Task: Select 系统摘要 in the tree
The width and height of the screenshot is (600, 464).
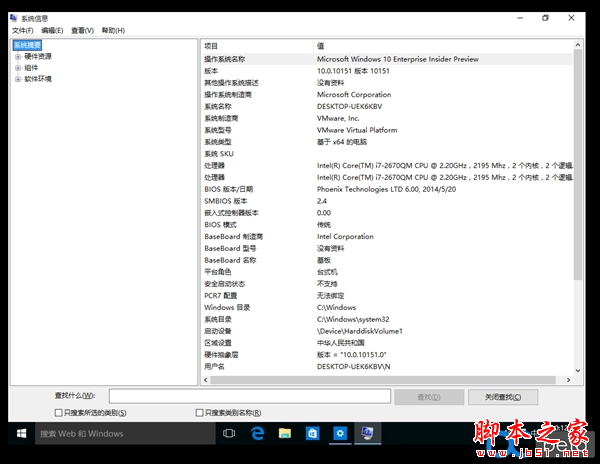Action: [30, 45]
